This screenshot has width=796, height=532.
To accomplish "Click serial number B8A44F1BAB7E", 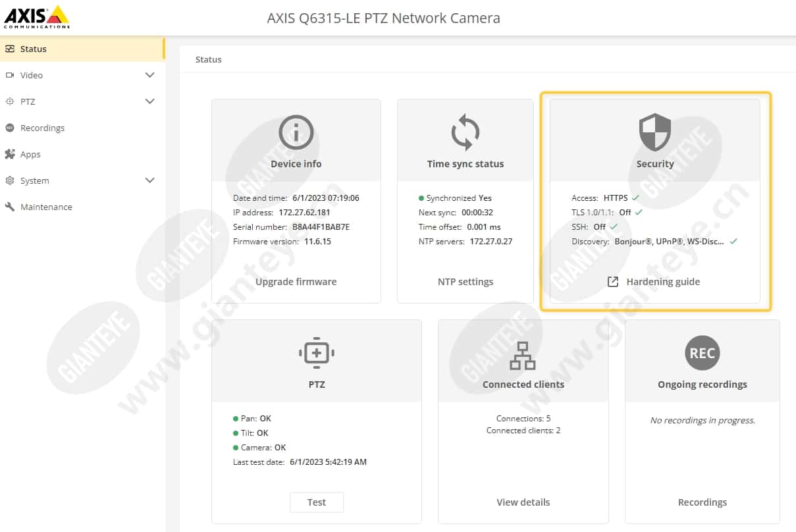I will 321,227.
